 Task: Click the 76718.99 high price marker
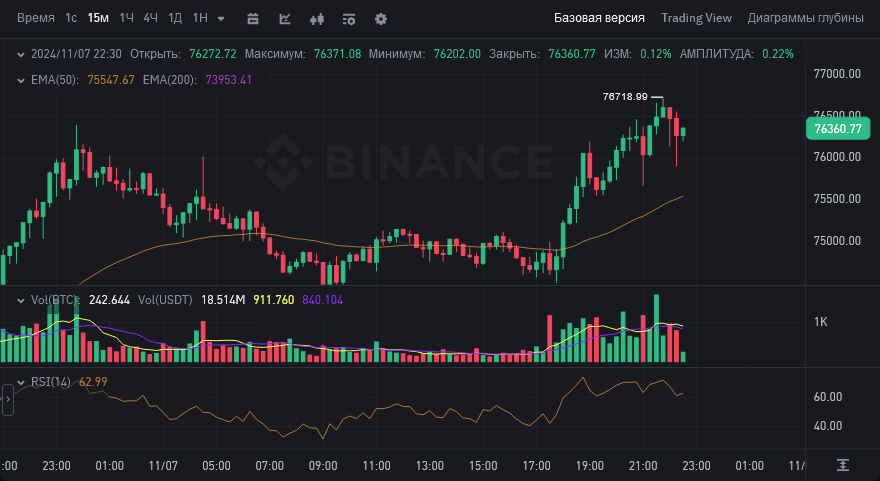pyautogui.click(x=625, y=97)
